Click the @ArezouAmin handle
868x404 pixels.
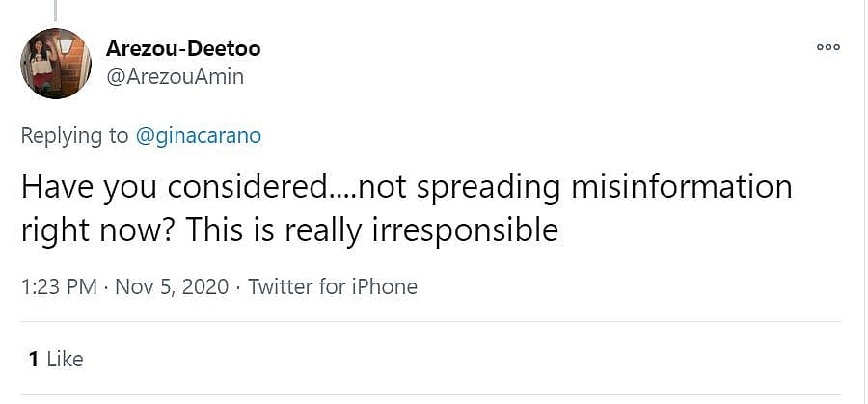tap(175, 77)
